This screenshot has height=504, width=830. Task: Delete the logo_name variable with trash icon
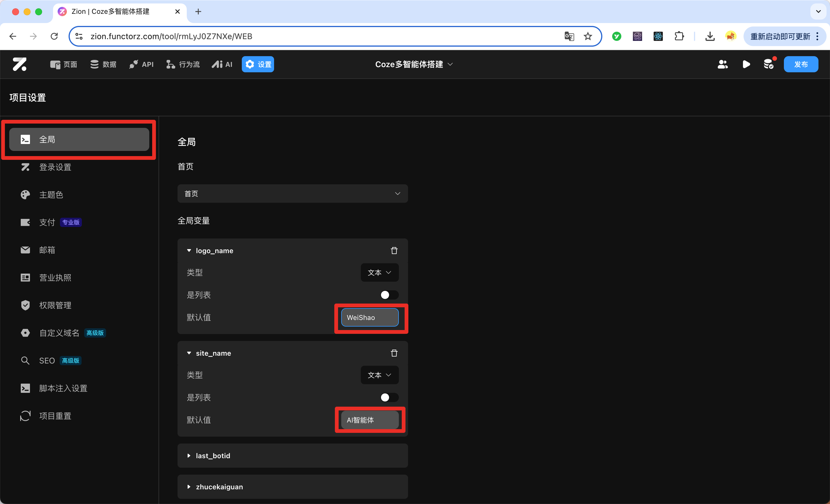pos(394,251)
